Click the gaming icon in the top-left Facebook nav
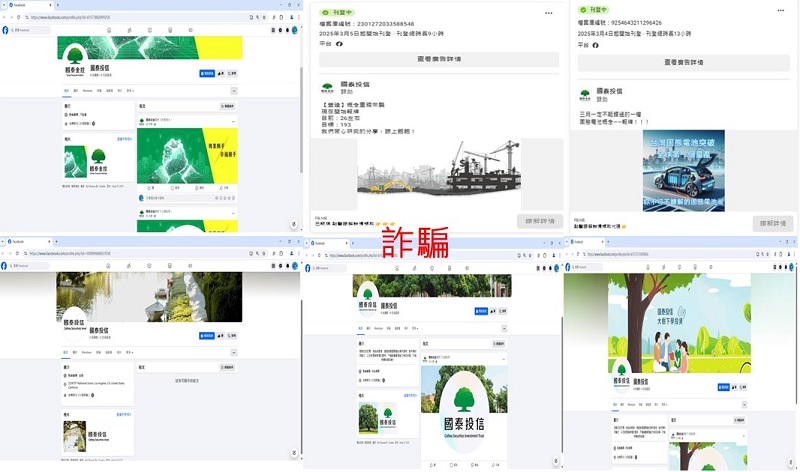 pos(190,30)
